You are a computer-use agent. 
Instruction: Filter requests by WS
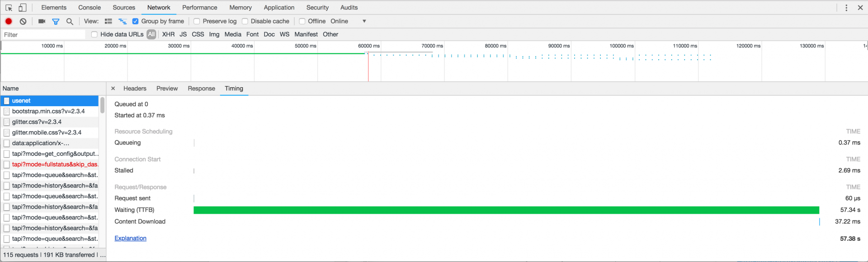(284, 34)
